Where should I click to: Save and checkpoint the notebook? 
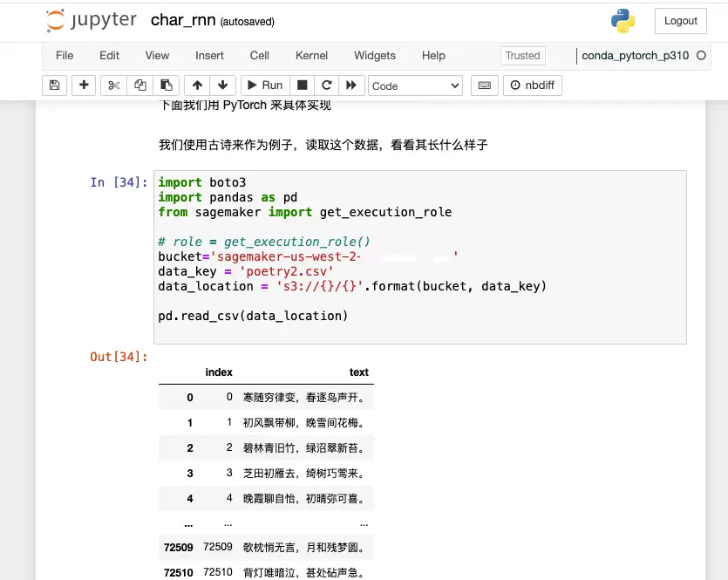click(x=54, y=85)
